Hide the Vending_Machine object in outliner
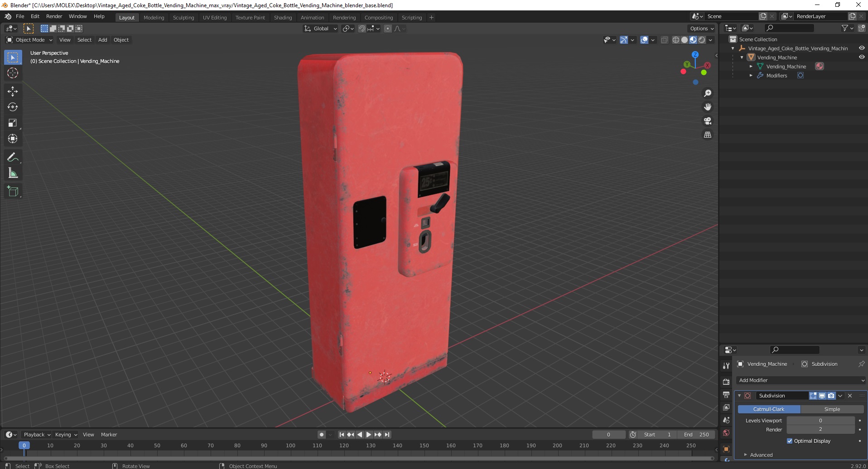This screenshot has height=469, width=868. [x=862, y=57]
